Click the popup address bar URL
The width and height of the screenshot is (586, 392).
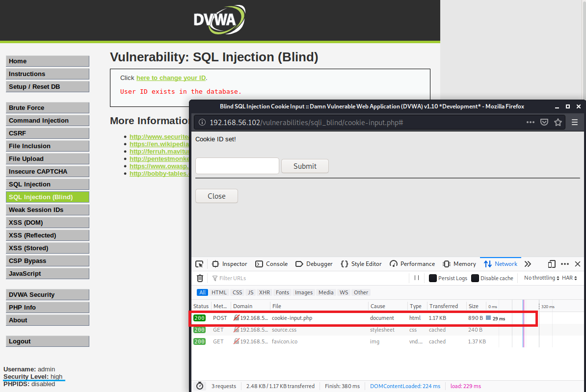point(306,123)
